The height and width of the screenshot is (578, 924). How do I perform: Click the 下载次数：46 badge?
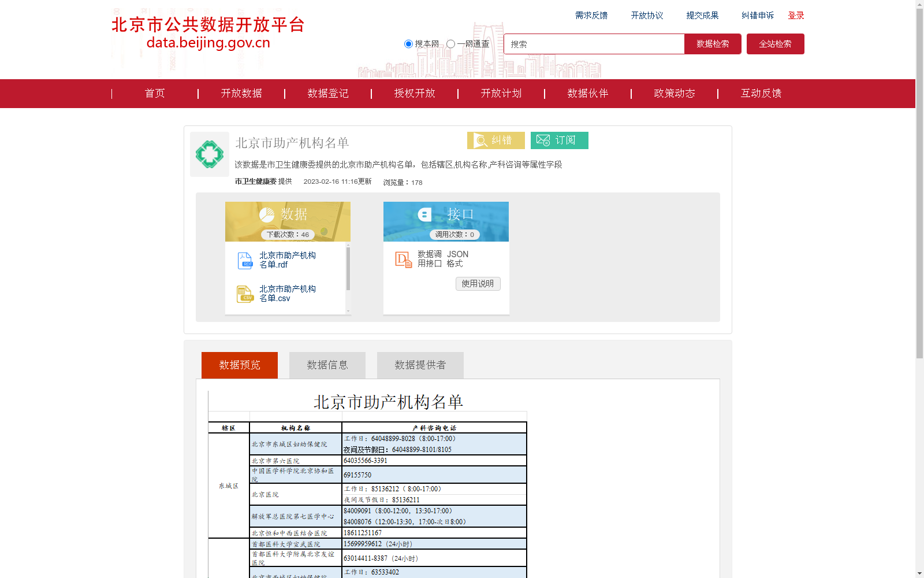pos(288,235)
